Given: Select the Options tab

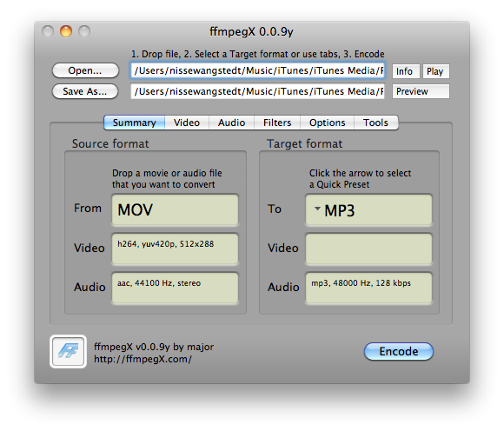Looking at the screenshot, I should coord(327,123).
